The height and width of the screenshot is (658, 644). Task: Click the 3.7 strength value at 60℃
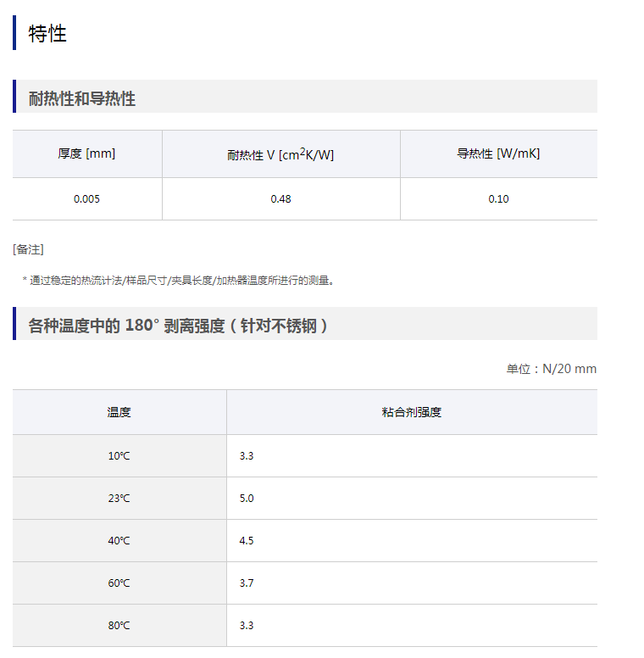(247, 583)
